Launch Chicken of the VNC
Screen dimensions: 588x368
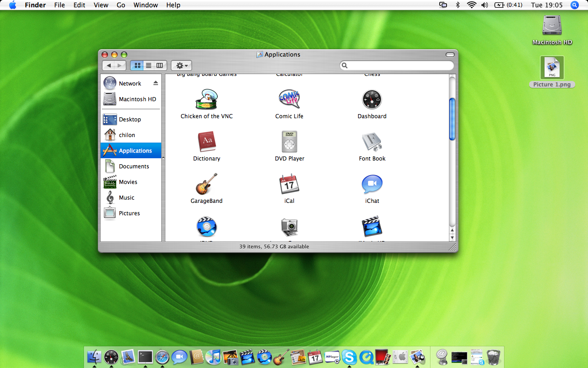206,99
